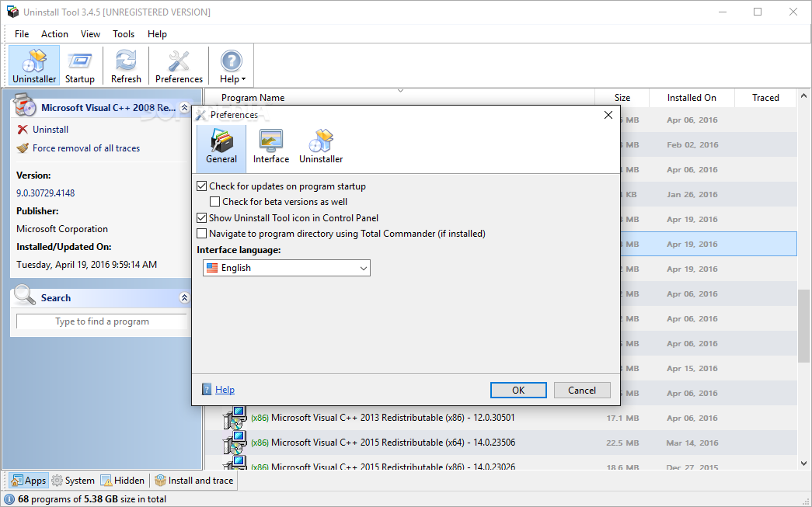Switch to the Apps tab
812x507 pixels.
click(29, 481)
